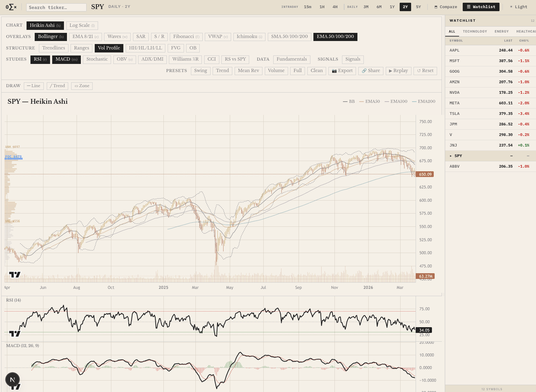Enable Fibonacci overlay
Screen dimensions: 536x392
(x=186, y=37)
